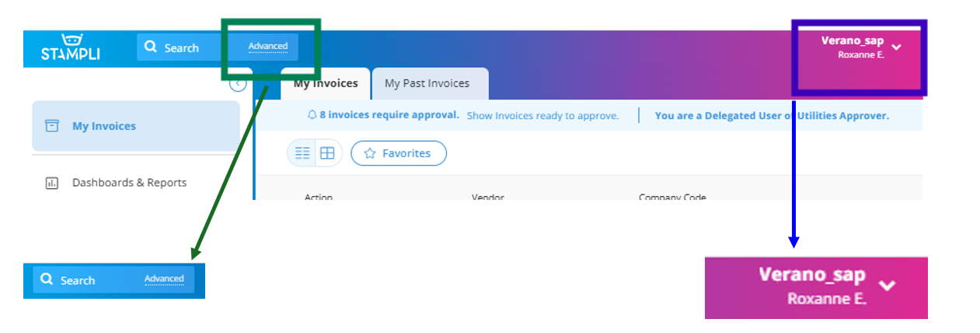This screenshot has height=333, width=980.
Task: Select the My Invoices tab
Action: tap(326, 83)
